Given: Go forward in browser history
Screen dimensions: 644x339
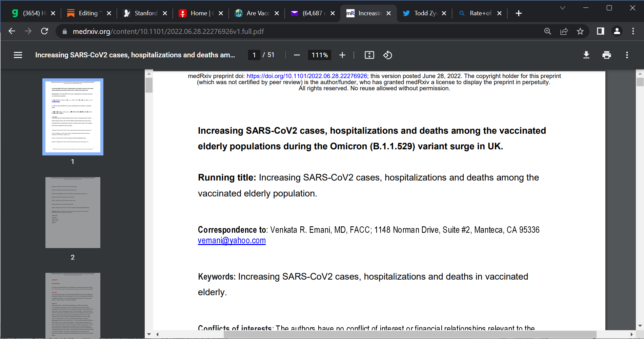Looking at the screenshot, I should pos(28,31).
